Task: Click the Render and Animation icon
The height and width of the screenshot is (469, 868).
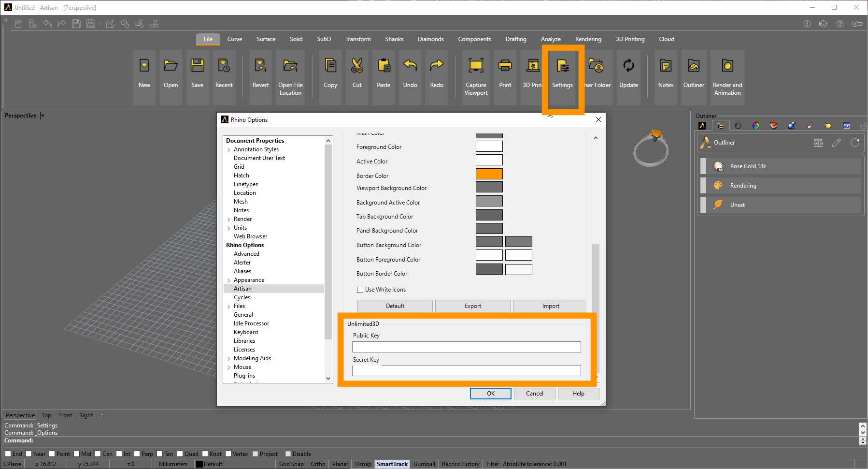Action: pos(727,66)
